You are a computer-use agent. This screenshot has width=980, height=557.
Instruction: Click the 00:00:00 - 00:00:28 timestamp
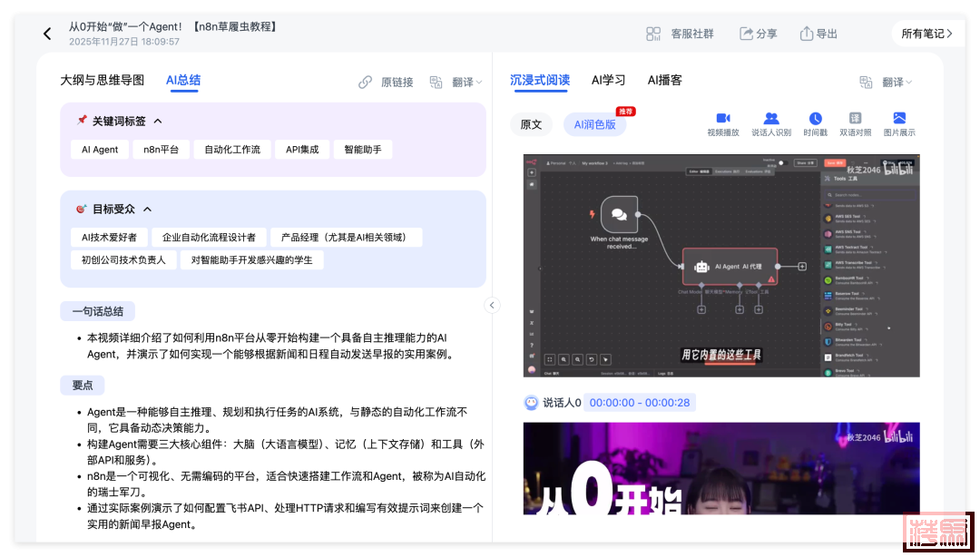point(639,403)
